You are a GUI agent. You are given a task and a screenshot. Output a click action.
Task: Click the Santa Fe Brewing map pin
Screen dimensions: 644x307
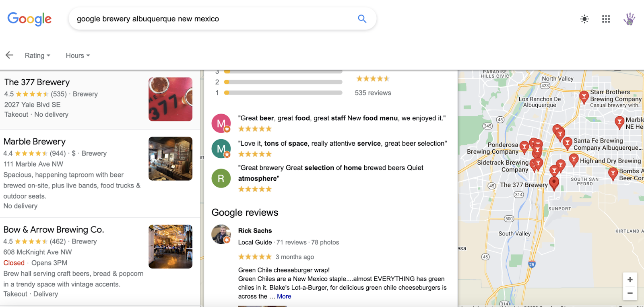coord(568,143)
